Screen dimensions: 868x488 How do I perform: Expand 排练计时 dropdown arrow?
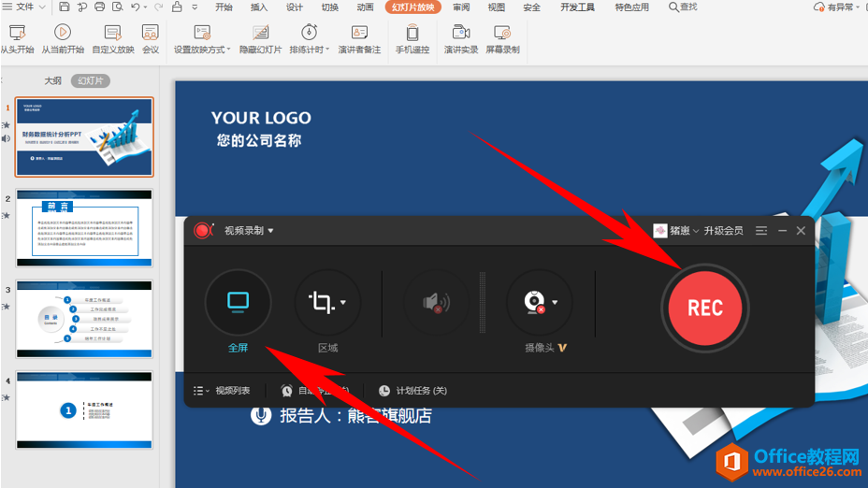pyautogui.click(x=327, y=50)
